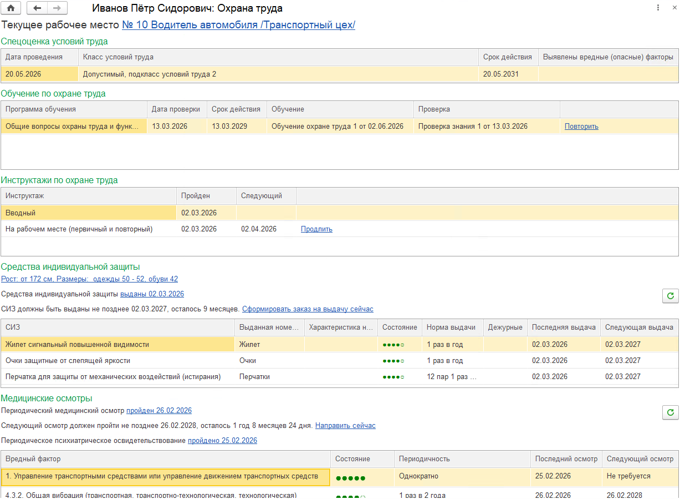Open the three-dot more options menu
Screen dimensions: 680x499
(658, 8)
